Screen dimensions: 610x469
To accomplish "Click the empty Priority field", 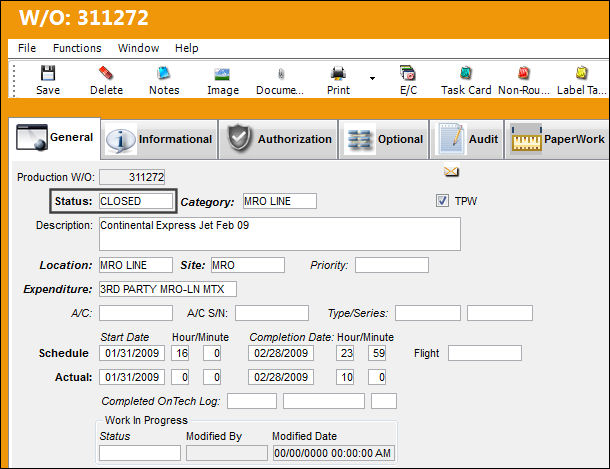I will pos(392,265).
